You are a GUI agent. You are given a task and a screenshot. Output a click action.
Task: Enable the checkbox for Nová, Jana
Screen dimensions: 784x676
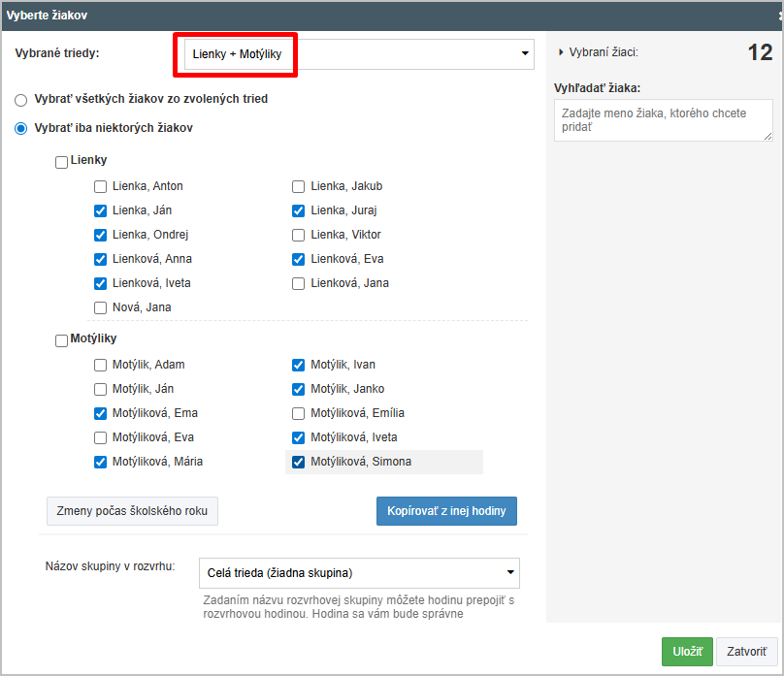click(x=100, y=307)
